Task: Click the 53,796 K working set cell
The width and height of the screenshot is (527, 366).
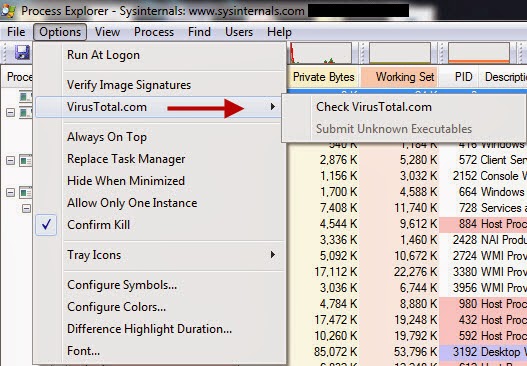Action: [416, 352]
